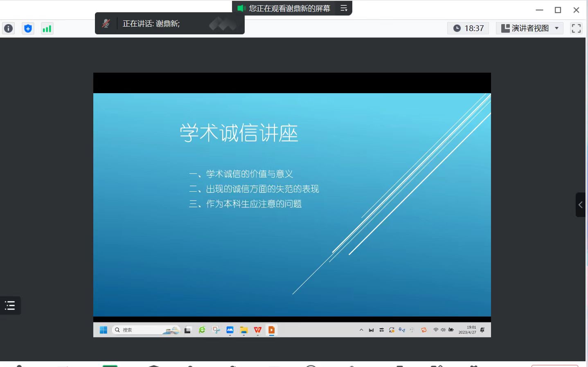Click the taskbar volume speaker icon
Screen dimensions: 588x367
[443, 330]
